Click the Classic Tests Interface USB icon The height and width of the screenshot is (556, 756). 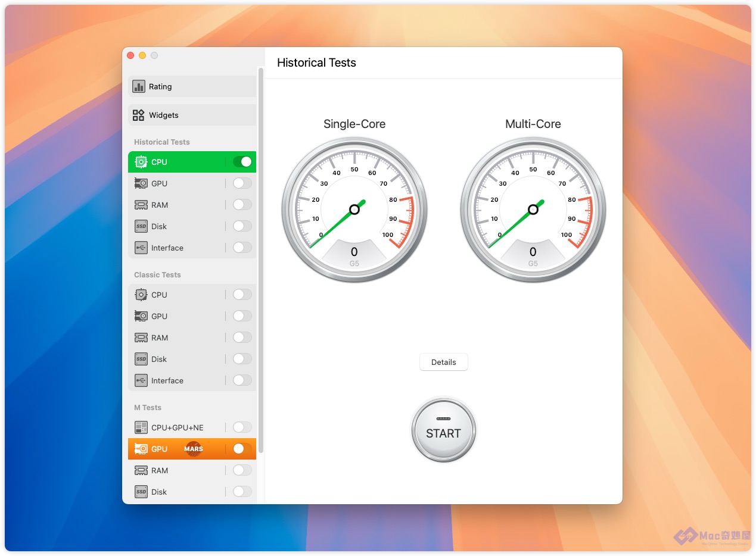coord(141,380)
